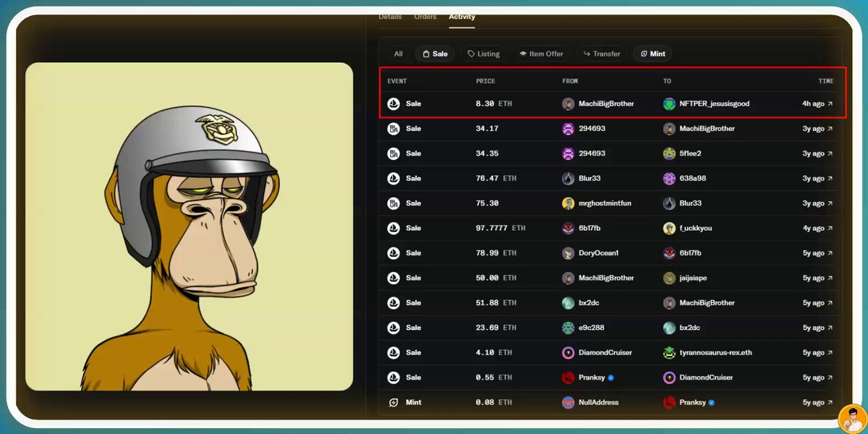The image size is (868, 434).
Task: Click the NullAddress avatar icon
Action: 569,402
